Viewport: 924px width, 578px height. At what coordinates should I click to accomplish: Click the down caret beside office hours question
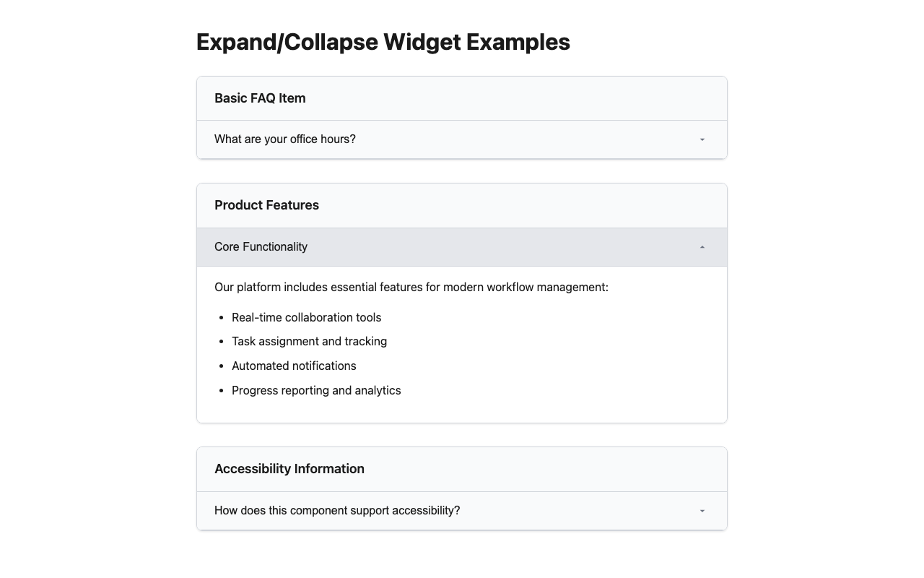coord(702,139)
